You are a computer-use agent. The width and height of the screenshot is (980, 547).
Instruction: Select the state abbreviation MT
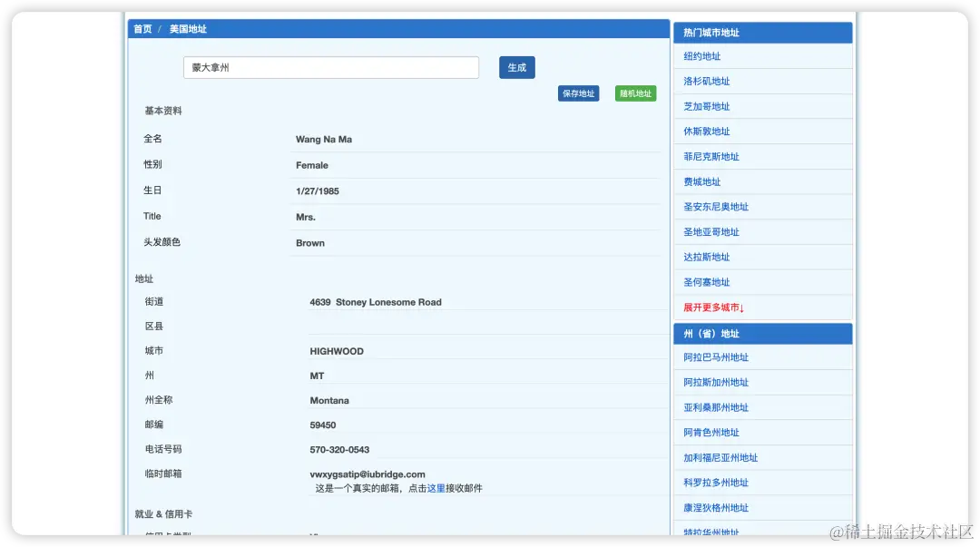tap(317, 376)
